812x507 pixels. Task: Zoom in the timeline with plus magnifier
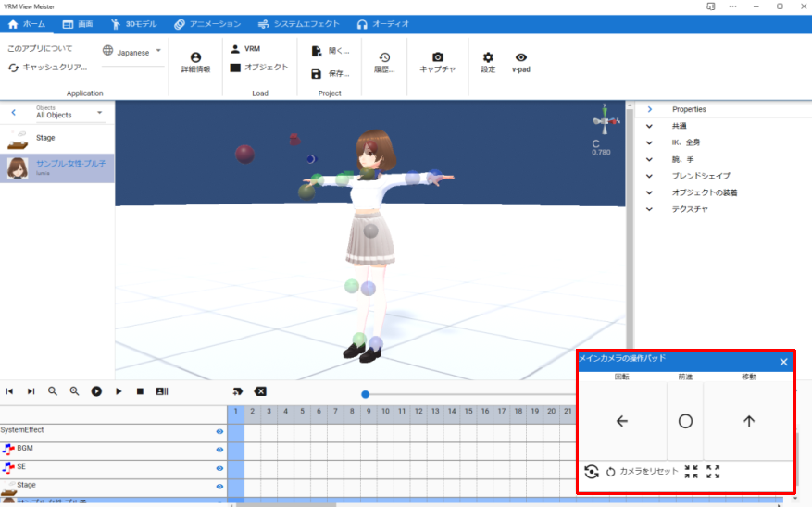[x=75, y=391]
